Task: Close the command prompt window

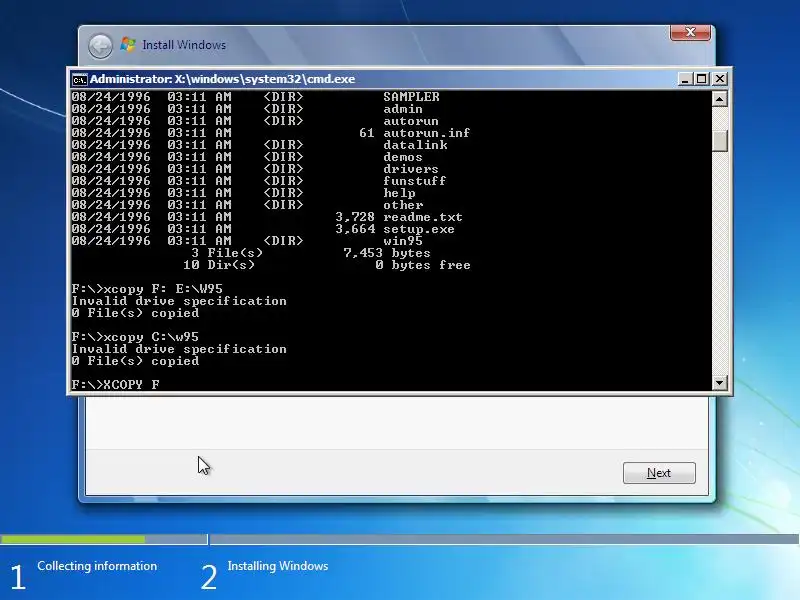Action: (x=719, y=79)
